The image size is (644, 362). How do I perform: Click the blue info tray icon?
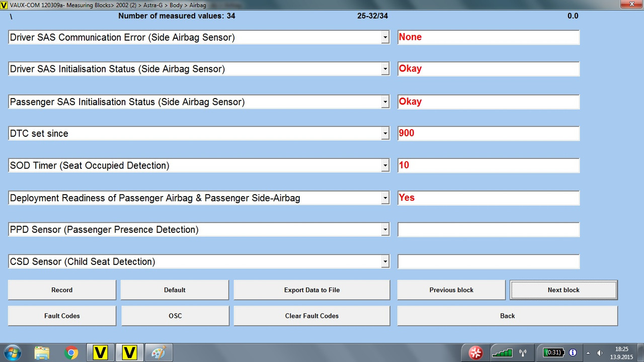(573, 353)
